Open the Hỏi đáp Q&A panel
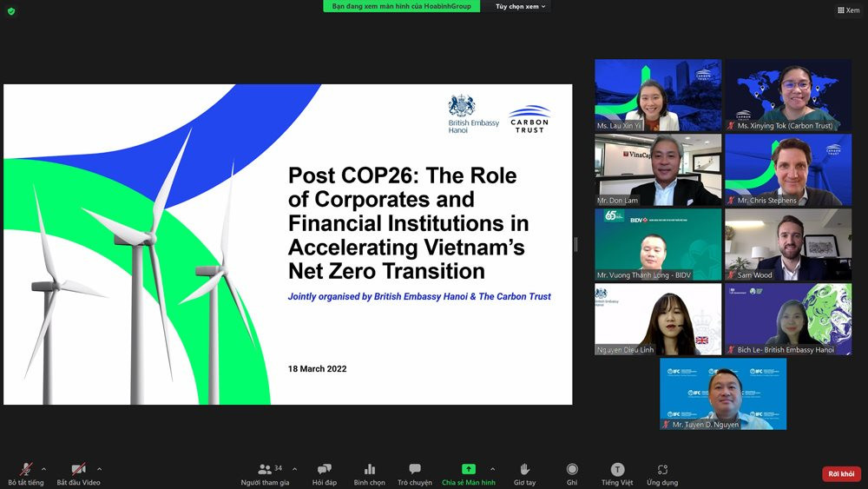The height and width of the screenshot is (489, 868). click(324, 470)
